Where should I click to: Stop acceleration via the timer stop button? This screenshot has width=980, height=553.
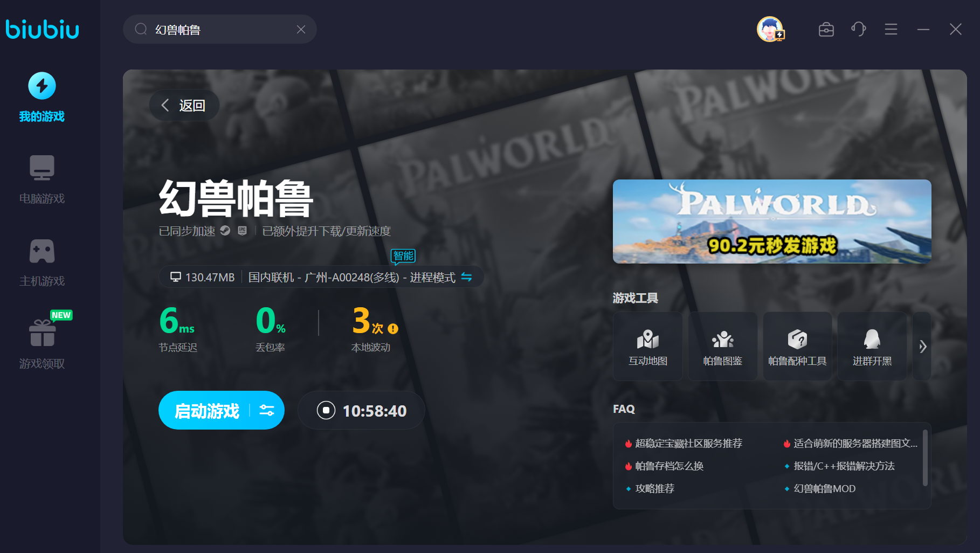pos(326,410)
